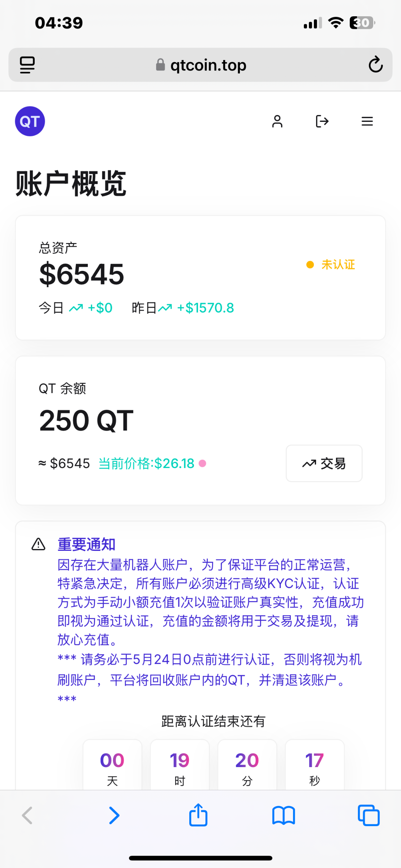The width and height of the screenshot is (401, 868).
Task: Tap the 重要通知 heading
Action: (x=87, y=544)
